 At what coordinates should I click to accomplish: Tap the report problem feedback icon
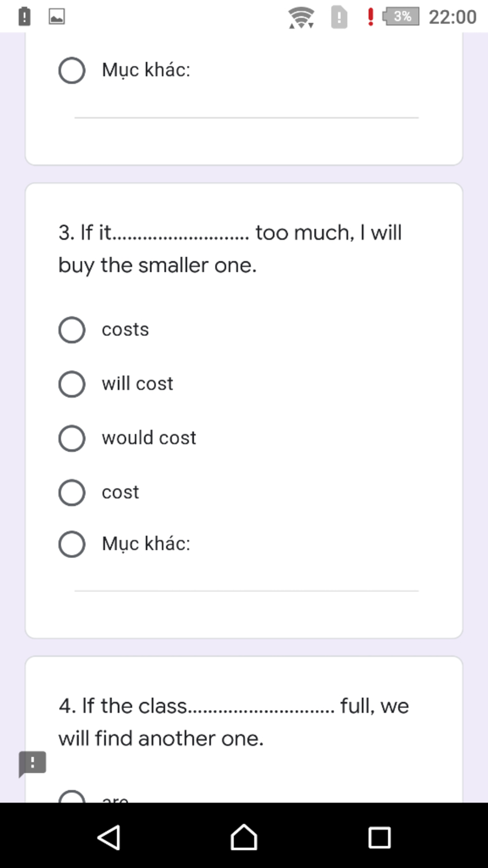[x=32, y=763]
